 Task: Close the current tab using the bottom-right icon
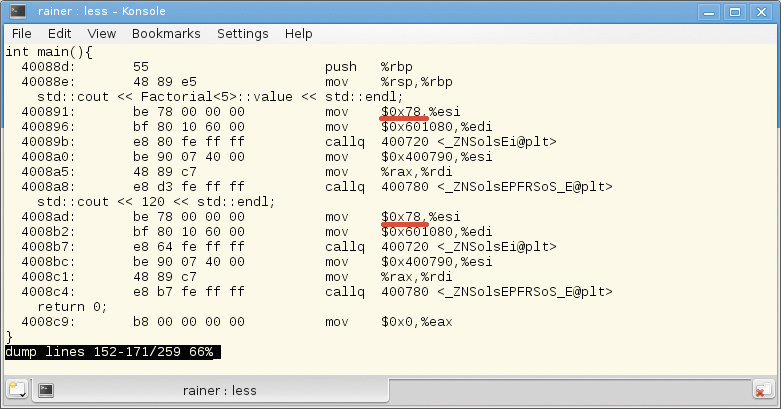point(763,390)
